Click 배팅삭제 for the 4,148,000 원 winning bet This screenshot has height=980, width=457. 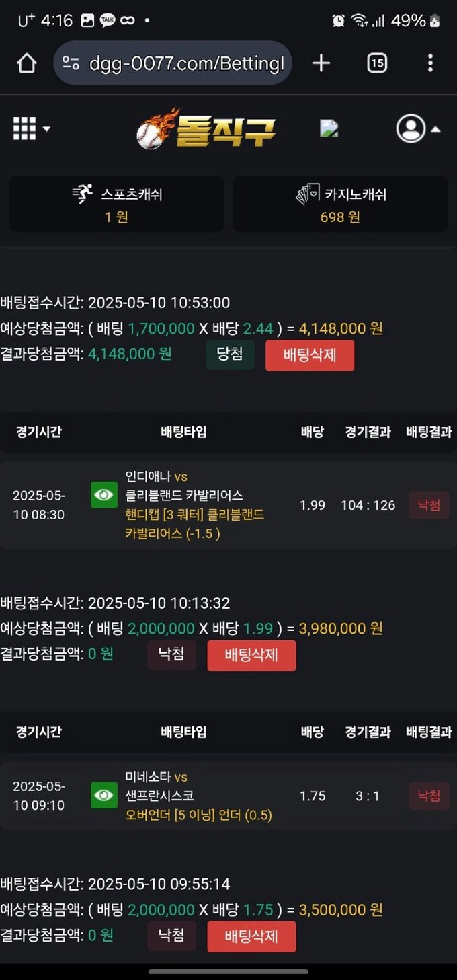(310, 355)
